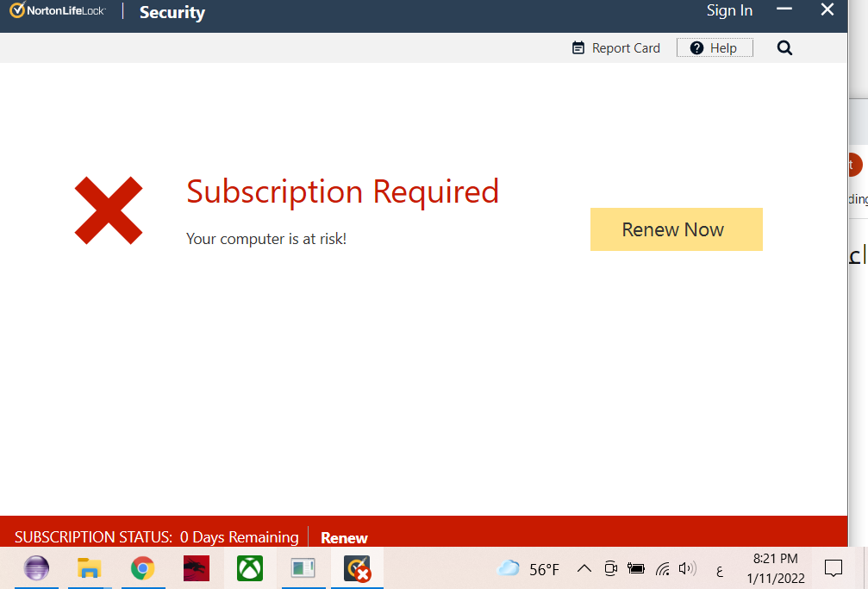Show hidden system tray icons
868x589 pixels.
(x=584, y=568)
